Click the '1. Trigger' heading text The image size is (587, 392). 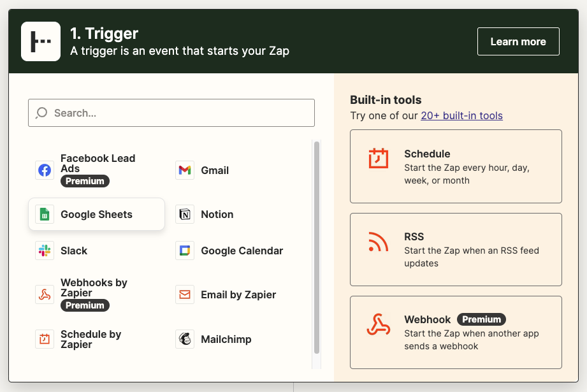104,34
